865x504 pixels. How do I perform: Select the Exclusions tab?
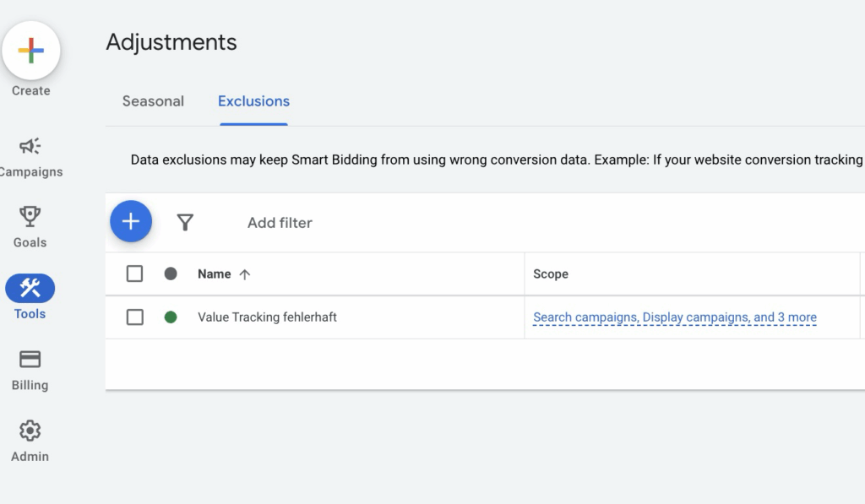point(253,101)
